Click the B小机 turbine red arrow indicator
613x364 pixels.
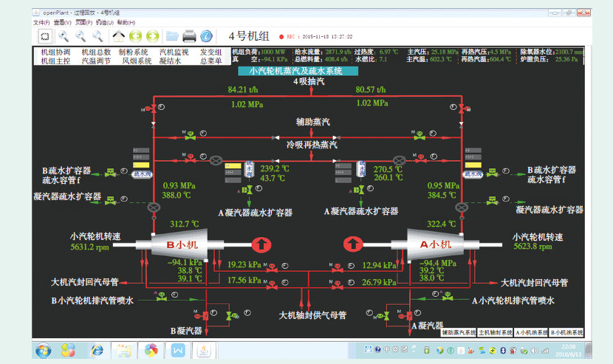[262, 243]
